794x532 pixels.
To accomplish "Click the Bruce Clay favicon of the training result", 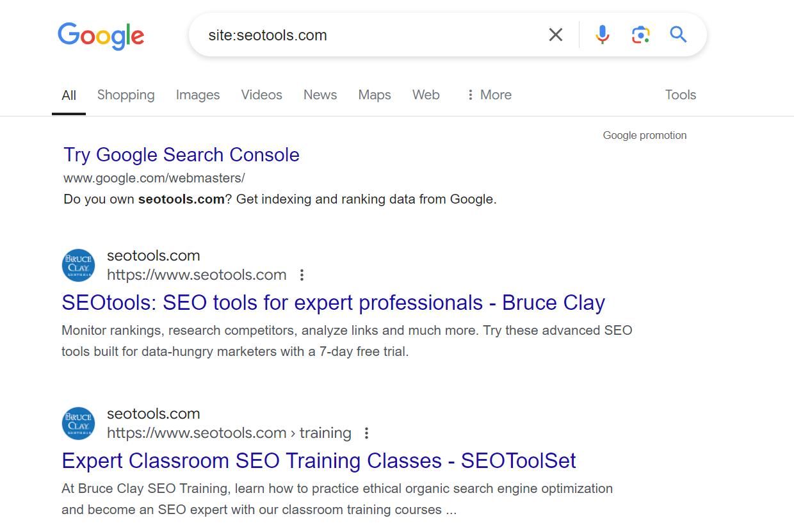I will 78,424.
